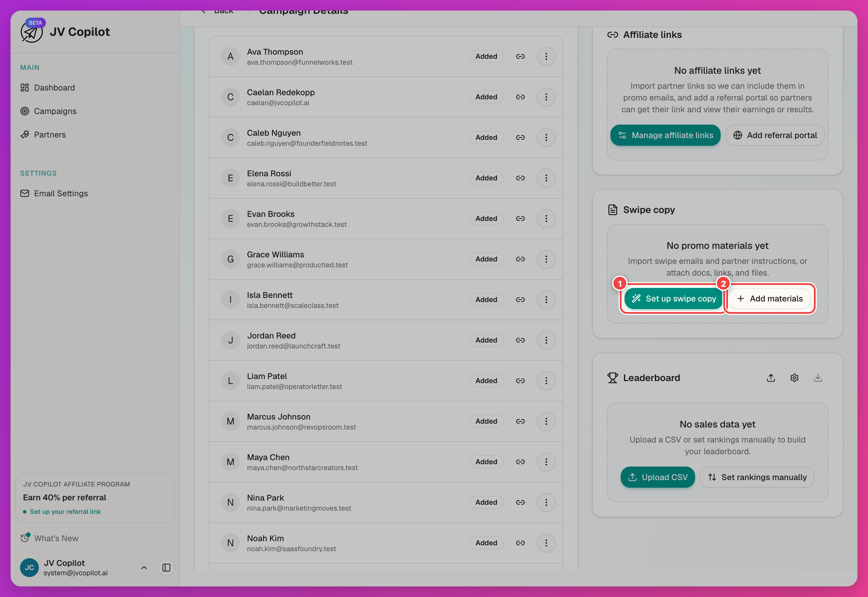Click link icon for Nina Park
868x597 pixels.
click(520, 502)
